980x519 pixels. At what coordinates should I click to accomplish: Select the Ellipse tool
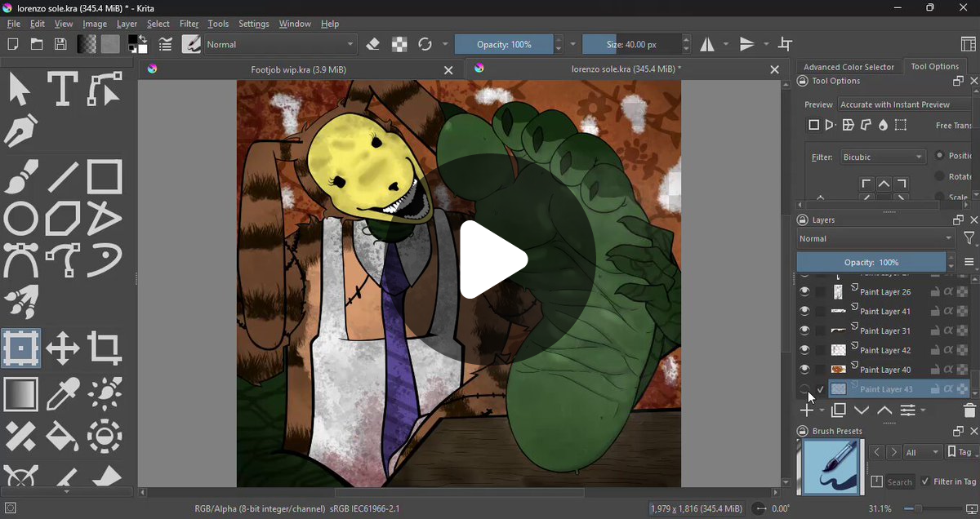tap(20, 220)
